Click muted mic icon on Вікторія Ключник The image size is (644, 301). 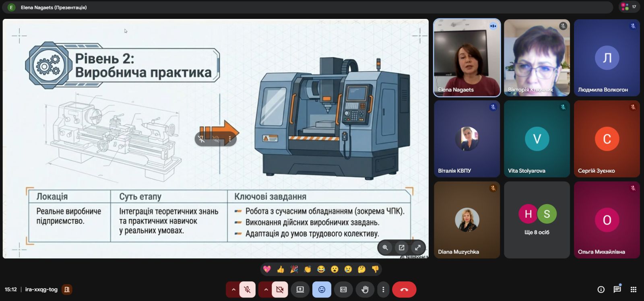pyautogui.click(x=563, y=26)
